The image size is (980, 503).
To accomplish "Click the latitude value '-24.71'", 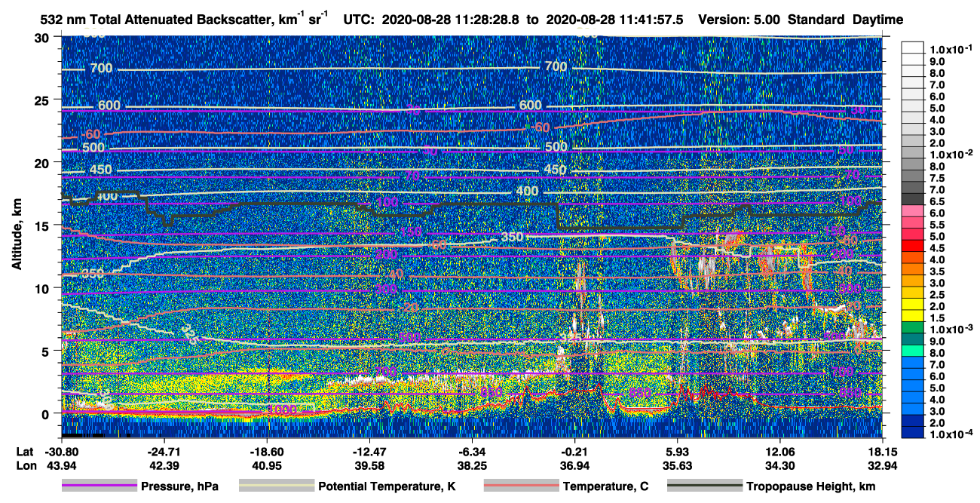I will coord(163,451).
